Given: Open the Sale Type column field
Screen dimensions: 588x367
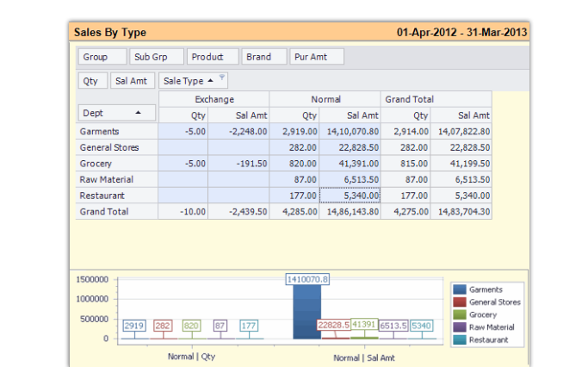Looking at the screenshot, I should tap(193, 81).
